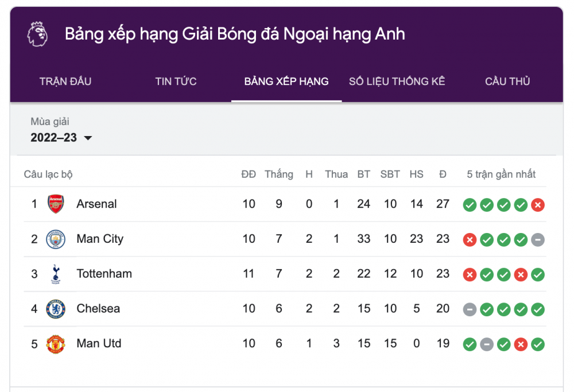Click the Man Utd team name
The width and height of the screenshot is (574, 392).
(x=99, y=344)
